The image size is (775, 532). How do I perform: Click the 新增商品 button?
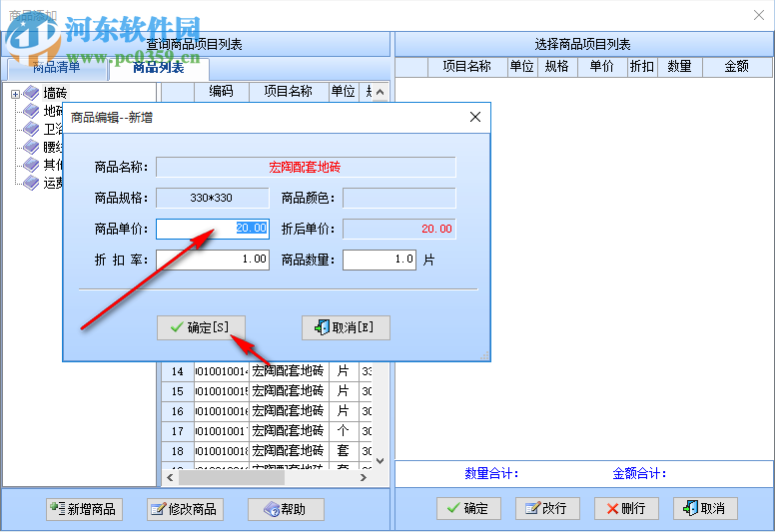pyautogui.click(x=85, y=509)
